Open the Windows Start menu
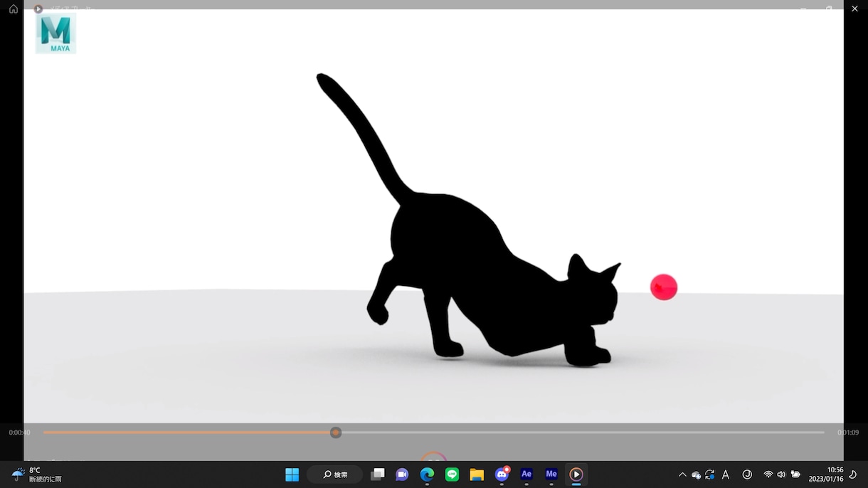 (x=292, y=474)
